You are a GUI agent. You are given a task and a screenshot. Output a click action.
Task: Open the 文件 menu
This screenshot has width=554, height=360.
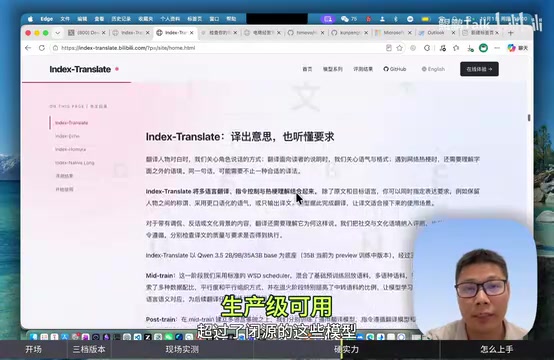[x=65, y=19]
